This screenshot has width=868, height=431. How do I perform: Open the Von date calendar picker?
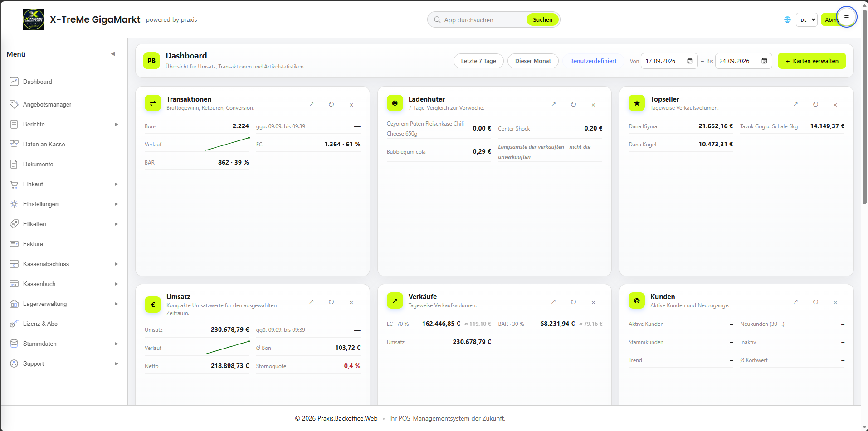coord(690,61)
